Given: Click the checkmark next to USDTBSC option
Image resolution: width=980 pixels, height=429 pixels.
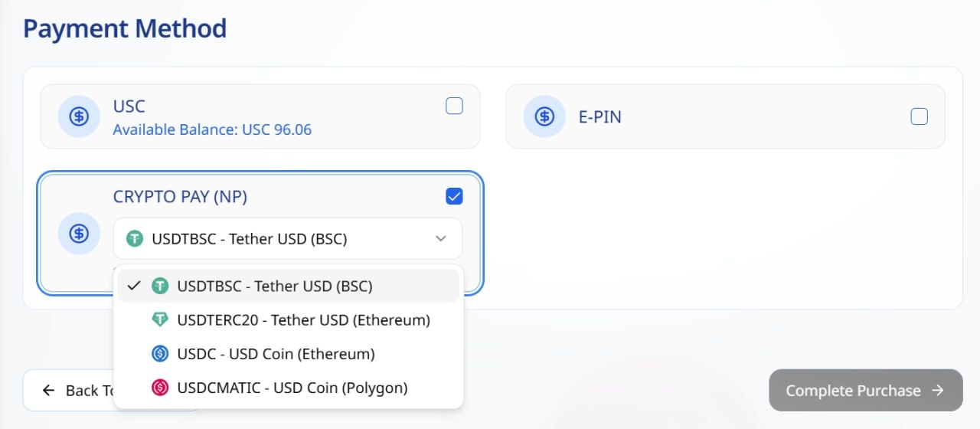Looking at the screenshot, I should 134,286.
